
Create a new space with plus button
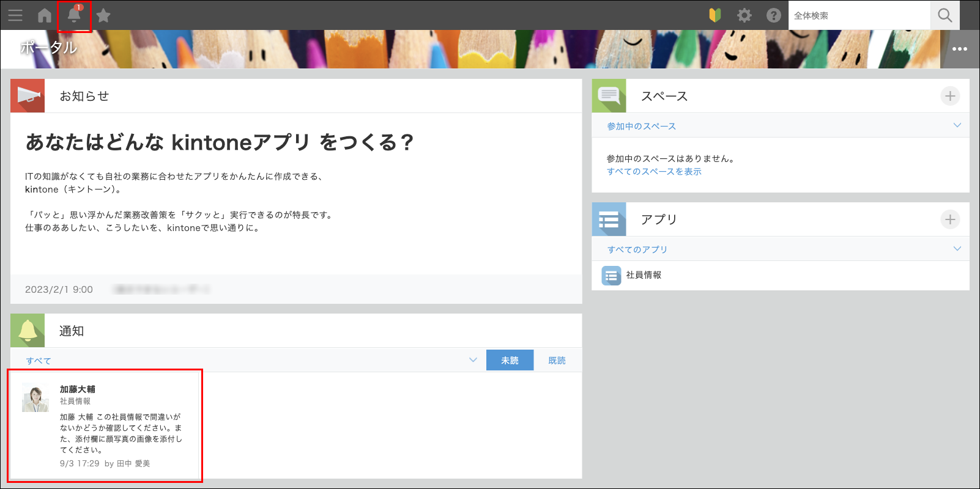click(950, 96)
